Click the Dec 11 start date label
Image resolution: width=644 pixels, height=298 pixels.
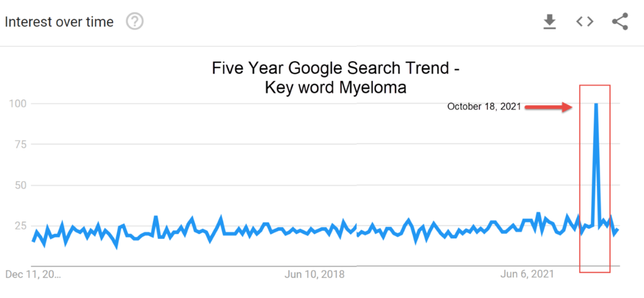pos(33,275)
